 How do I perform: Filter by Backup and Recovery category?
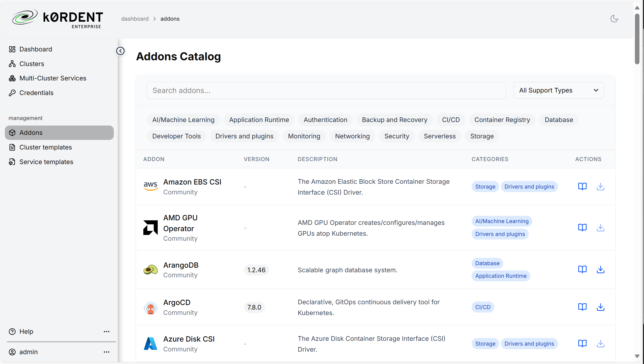[394, 120]
